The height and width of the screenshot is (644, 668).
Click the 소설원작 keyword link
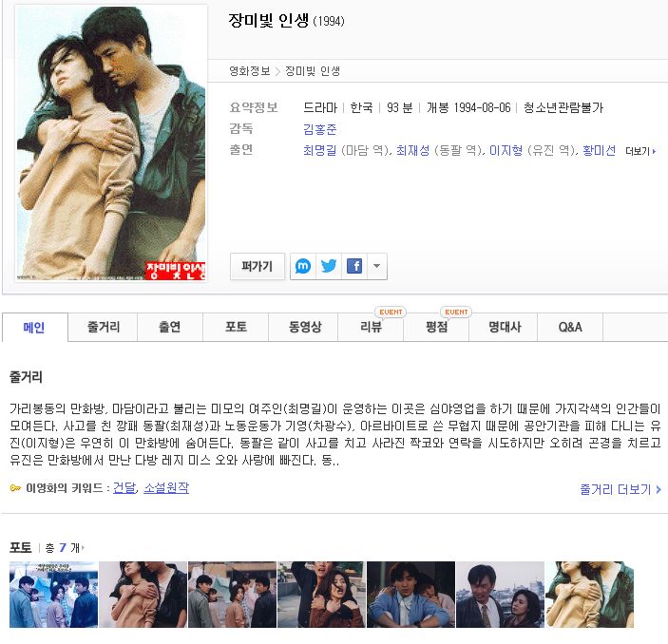pos(166,487)
